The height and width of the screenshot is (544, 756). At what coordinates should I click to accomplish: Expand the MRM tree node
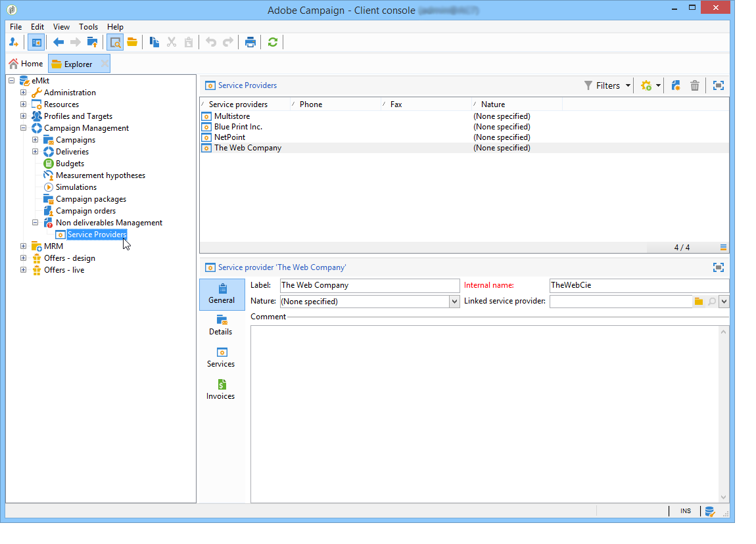pos(23,246)
